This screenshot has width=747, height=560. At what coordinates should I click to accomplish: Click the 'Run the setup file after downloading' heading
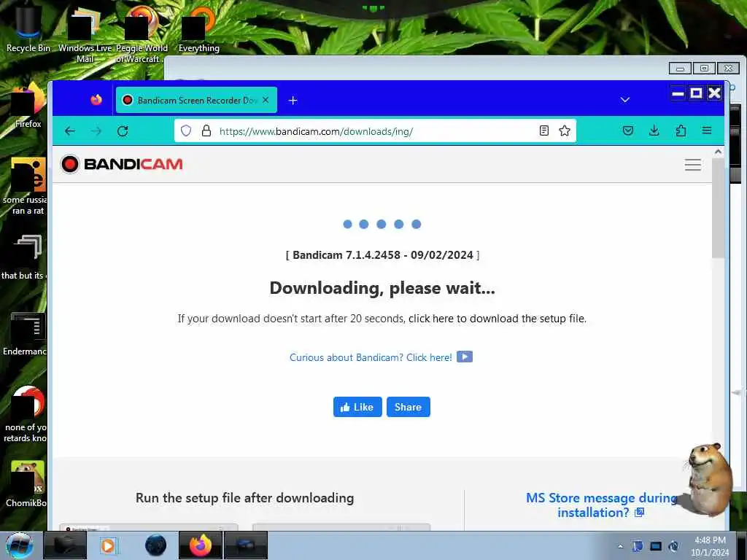point(245,498)
